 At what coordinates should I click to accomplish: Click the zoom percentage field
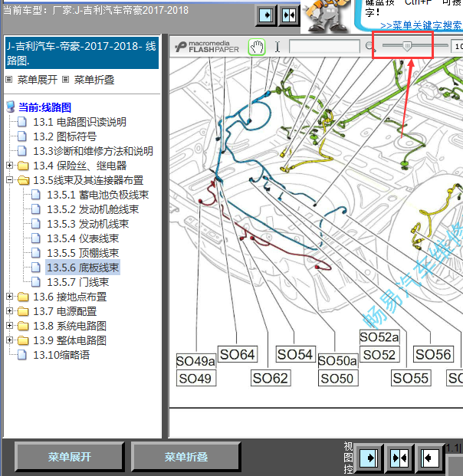click(x=457, y=47)
